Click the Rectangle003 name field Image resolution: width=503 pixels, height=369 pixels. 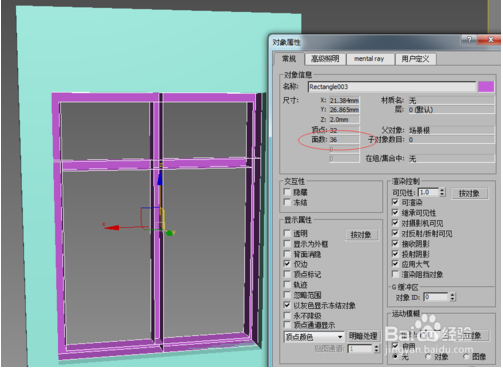point(392,87)
